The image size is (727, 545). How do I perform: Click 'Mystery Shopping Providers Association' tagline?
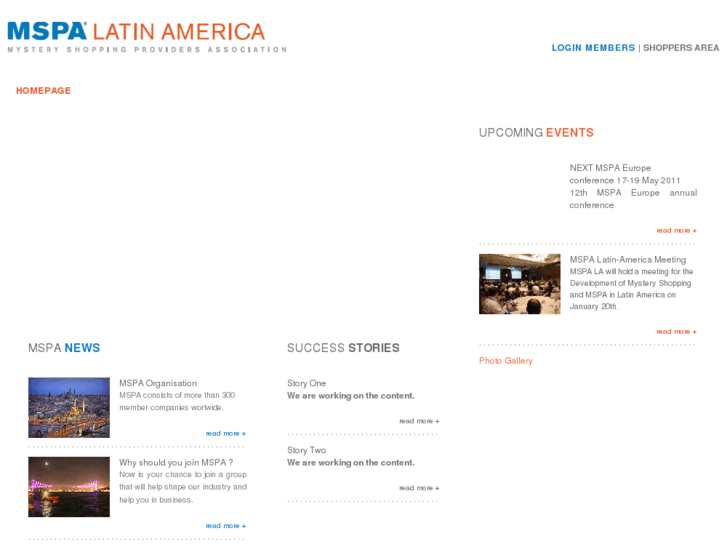pos(147,50)
